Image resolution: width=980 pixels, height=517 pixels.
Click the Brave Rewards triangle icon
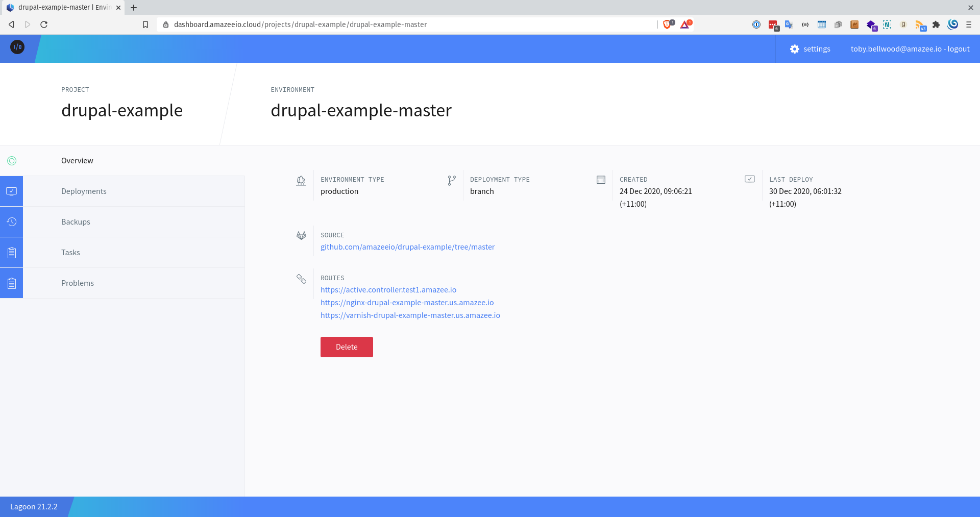point(685,24)
